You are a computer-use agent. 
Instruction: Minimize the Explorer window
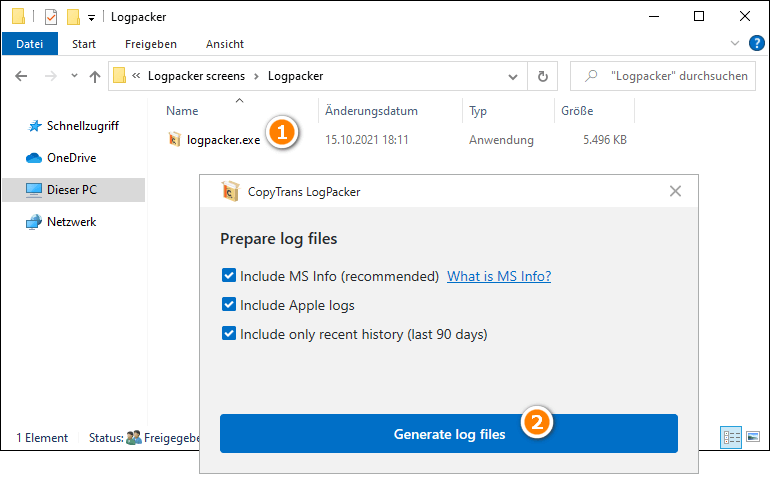point(654,16)
